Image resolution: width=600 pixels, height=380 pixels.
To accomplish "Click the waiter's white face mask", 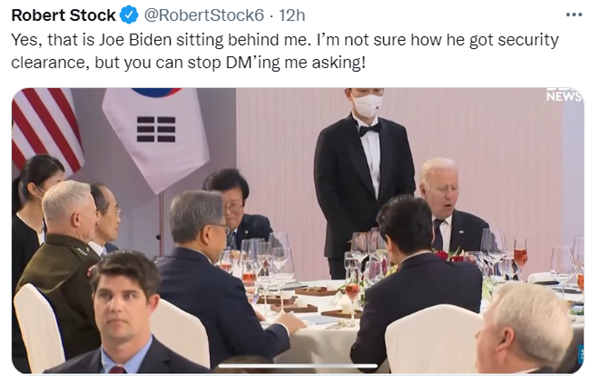I will 367,104.
